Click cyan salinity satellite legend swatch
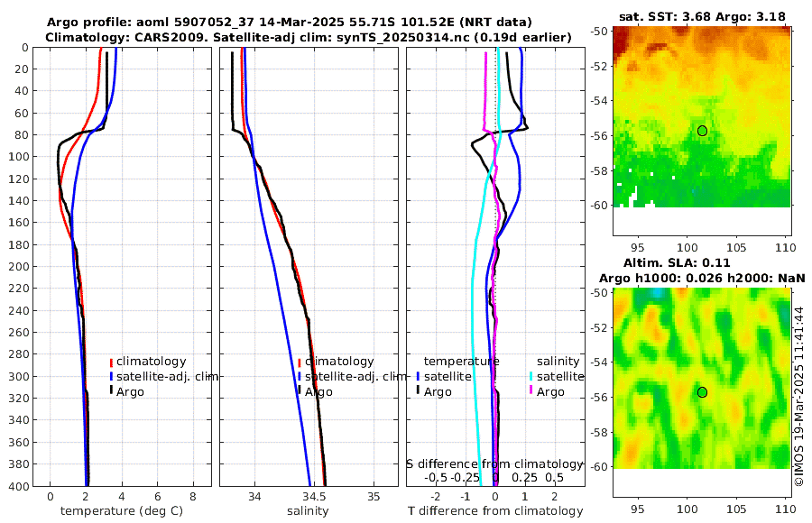Image resolution: width=812 pixels, height=523 pixels. coord(531,376)
